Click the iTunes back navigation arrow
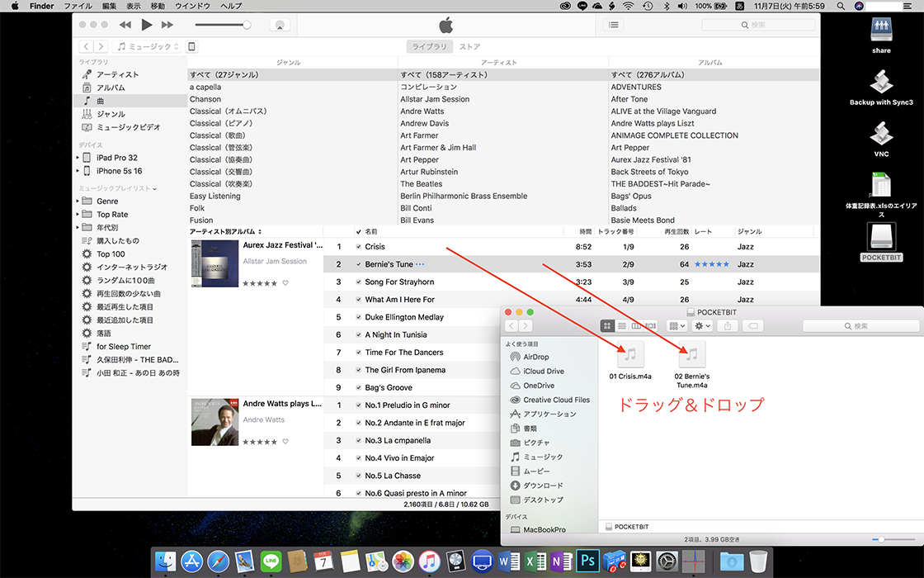This screenshot has width=924, height=578. tap(86, 46)
